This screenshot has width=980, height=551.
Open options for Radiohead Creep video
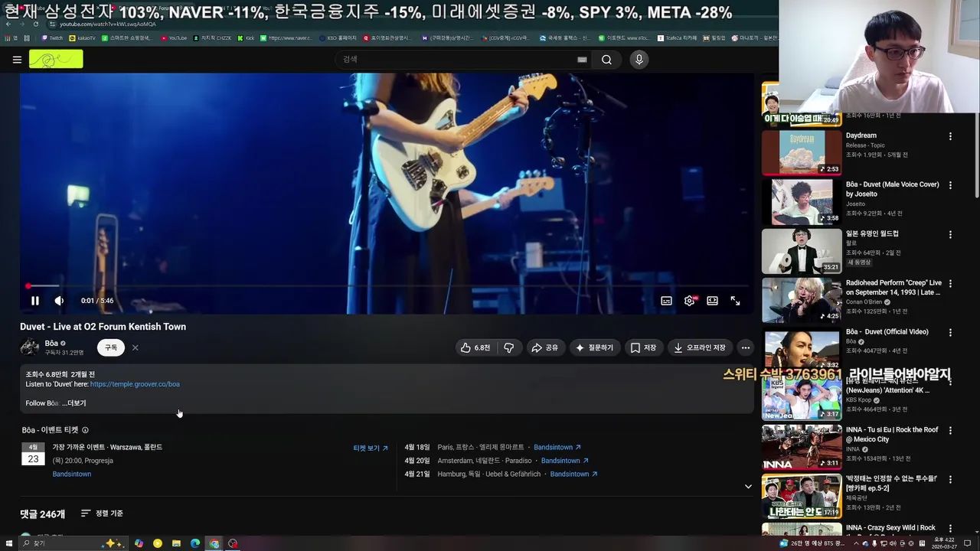[x=950, y=283]
